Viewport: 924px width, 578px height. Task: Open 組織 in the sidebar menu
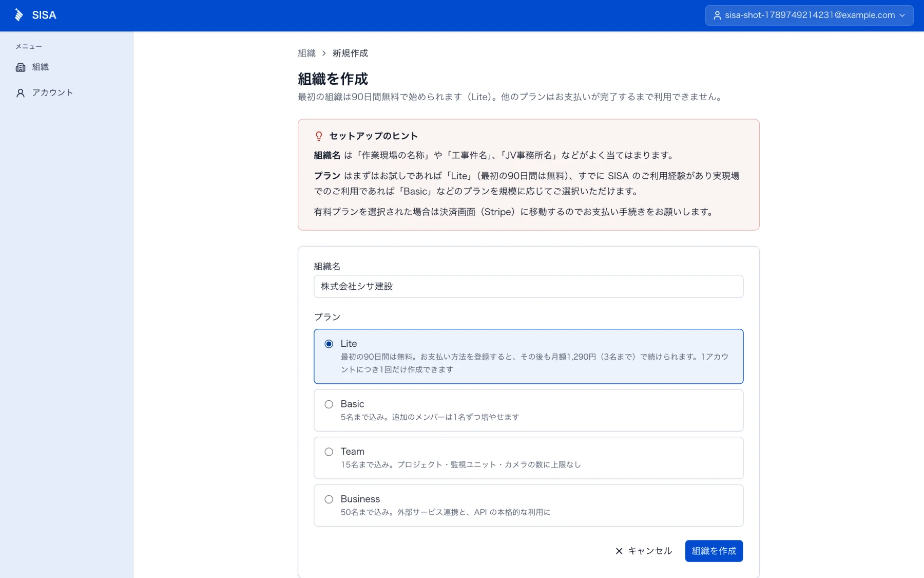click(67, 67)
